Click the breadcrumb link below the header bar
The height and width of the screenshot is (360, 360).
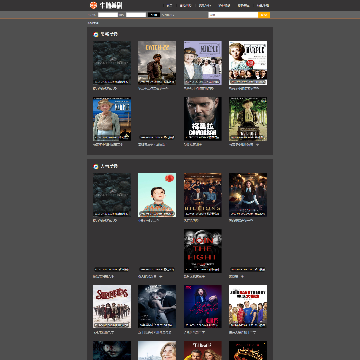93,23
